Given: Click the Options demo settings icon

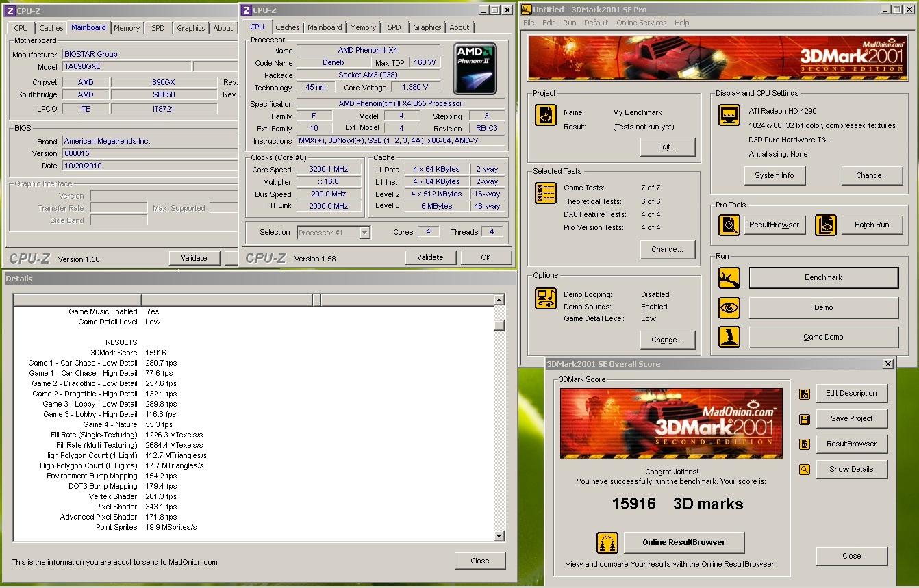Looking at the screenshot, I should 546,298.
